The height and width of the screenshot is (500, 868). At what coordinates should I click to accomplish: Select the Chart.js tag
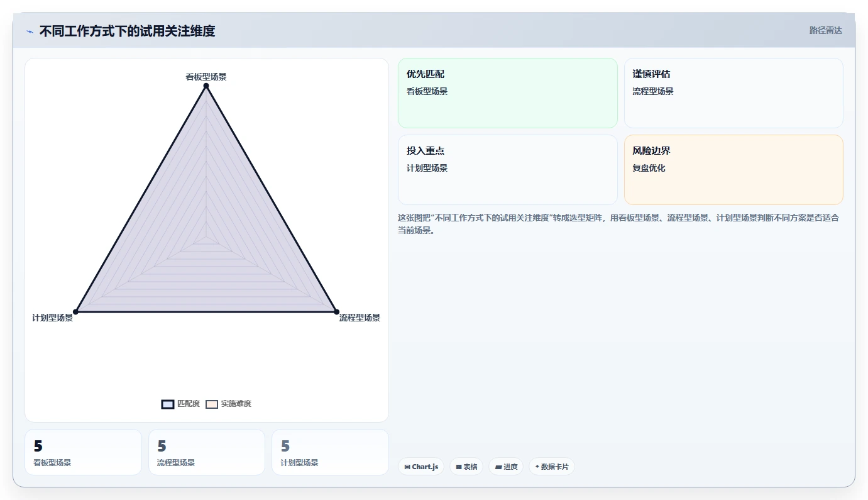click(x=421, y=467)
